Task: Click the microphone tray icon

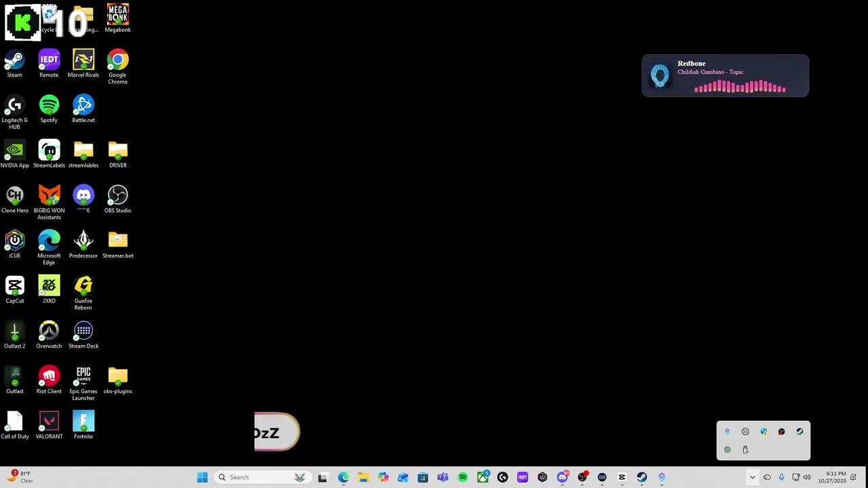Action: coord(782,477)
